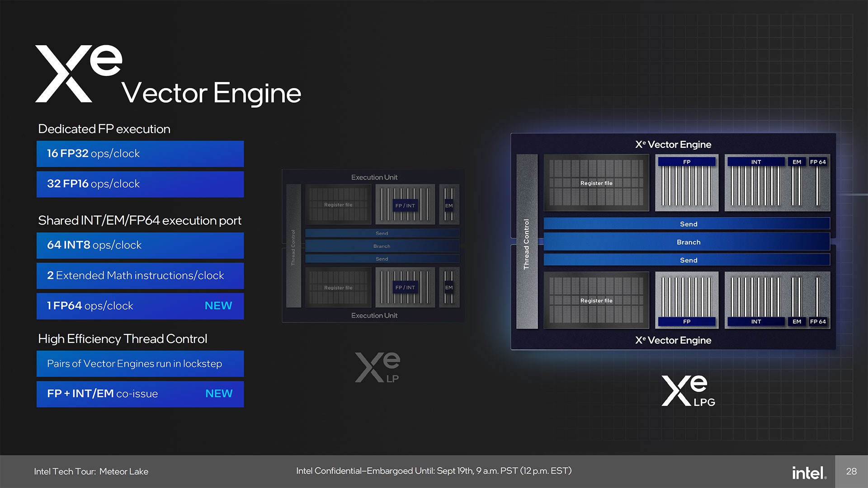868x488 pixels.
Task: Select the EM block in the Xe Vector Engine
Action: coord(797,162)
